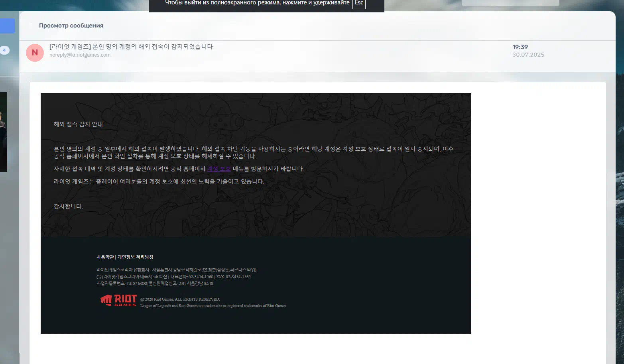
Task: Click the message time 19:39
Action: point(520,47)
